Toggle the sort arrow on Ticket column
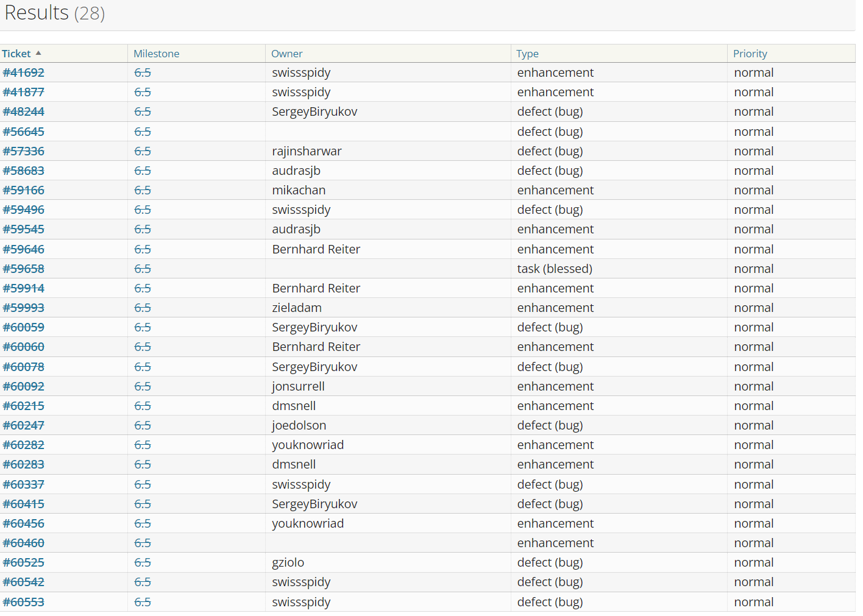 tap(39, 53)
